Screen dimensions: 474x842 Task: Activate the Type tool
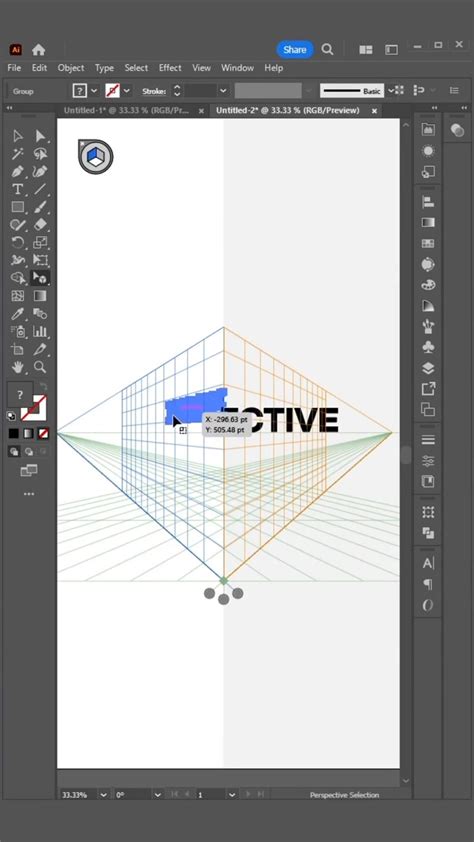click(18, 190)
